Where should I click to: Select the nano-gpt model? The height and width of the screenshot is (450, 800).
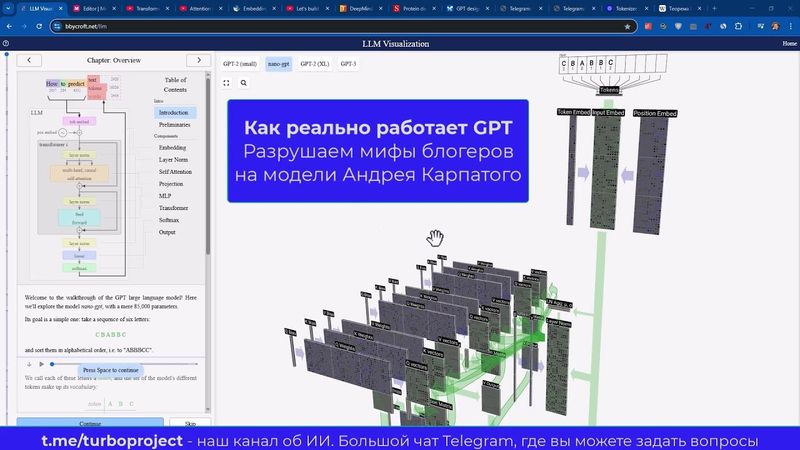click(x=279, y=64)
